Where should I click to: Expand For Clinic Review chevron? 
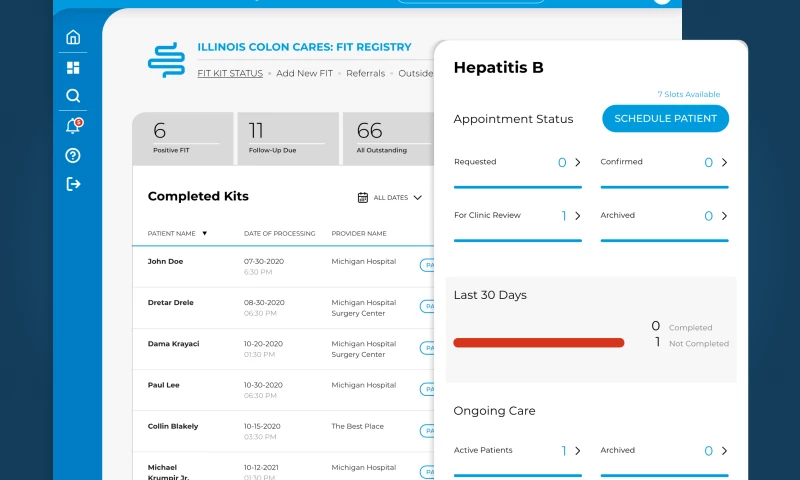click(578, 215)
